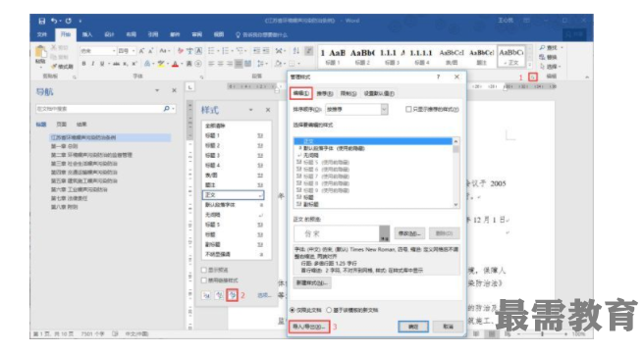
Task: Click the Clear Formatting eraser icon
Action: 181,51
